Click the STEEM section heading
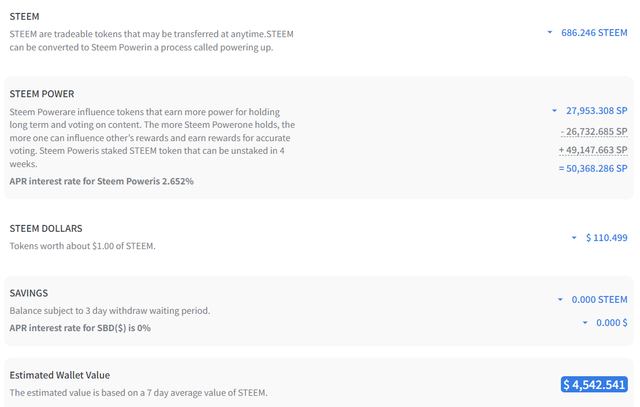 (x=24, y=17)
